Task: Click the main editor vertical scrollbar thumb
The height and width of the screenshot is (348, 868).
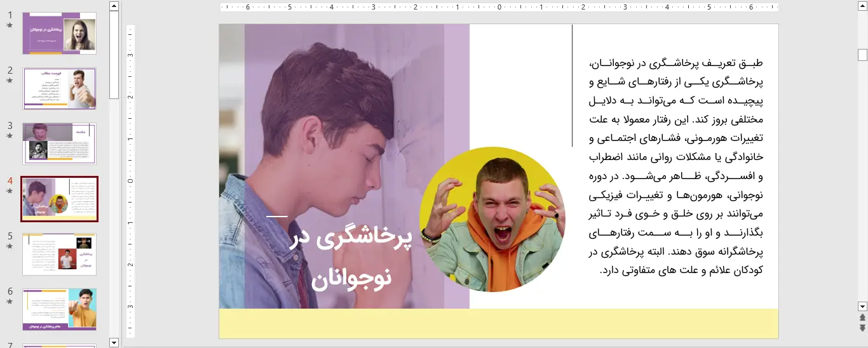Action: pos(862,55)
